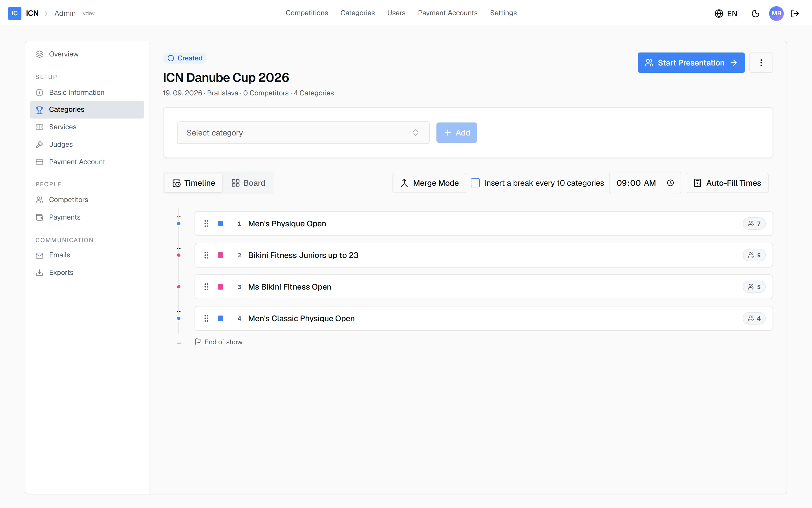Click the End of show flag icon
This screenshot has height=508, width=812.
click(198, 342)
